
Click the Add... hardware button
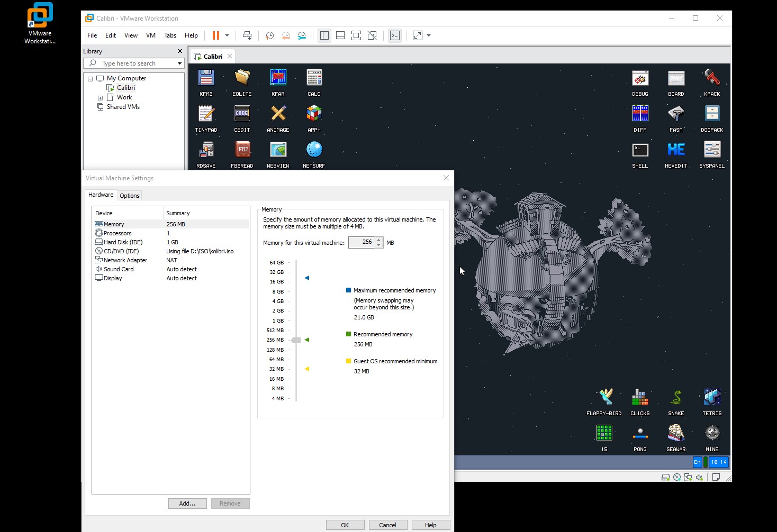pos(187,503)
